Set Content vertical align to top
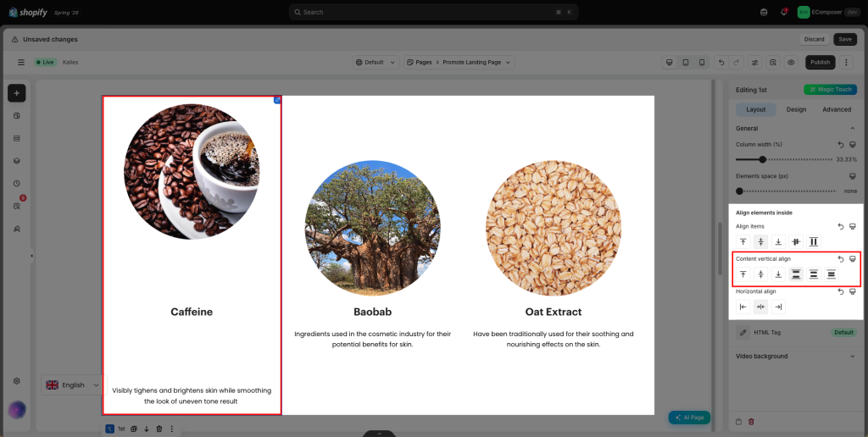This screenshot has width=868, height=437. [743, 274]
